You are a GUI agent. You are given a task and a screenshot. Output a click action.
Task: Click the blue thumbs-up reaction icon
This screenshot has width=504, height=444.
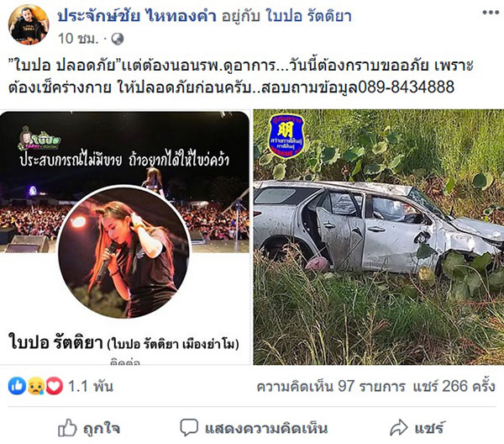(17, 385)
